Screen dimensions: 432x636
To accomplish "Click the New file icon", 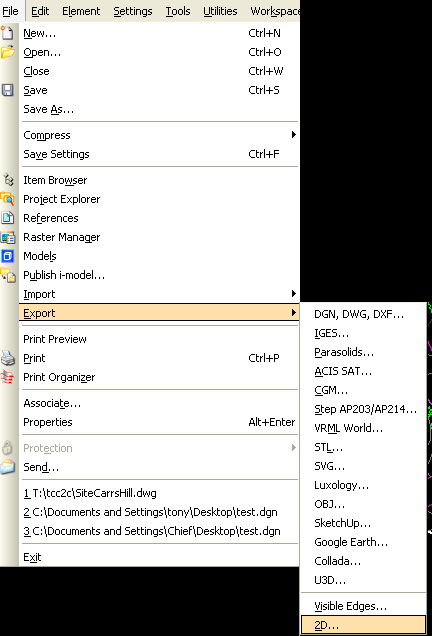I will click(7, 33).
